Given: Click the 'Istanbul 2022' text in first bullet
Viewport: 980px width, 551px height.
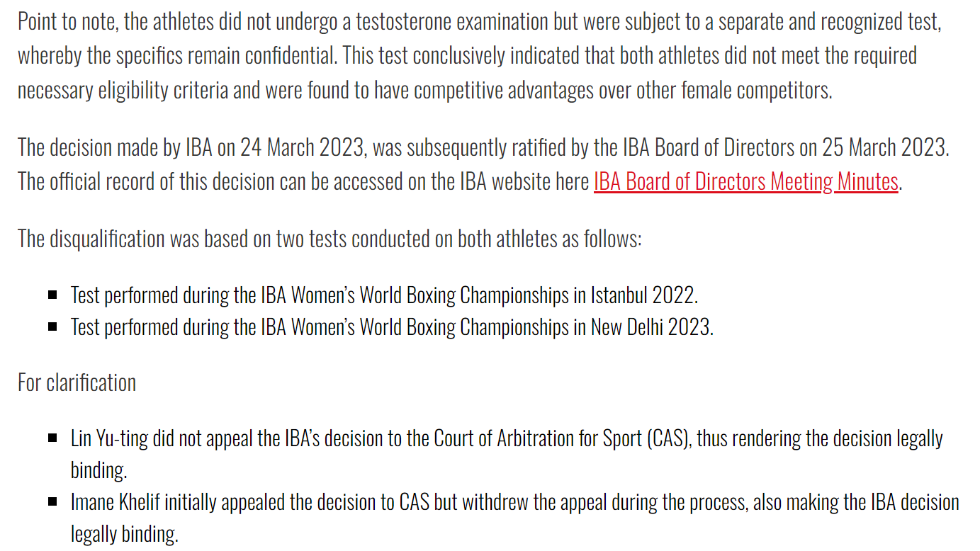Looking at the screenshot, I should tap(645, 295).
